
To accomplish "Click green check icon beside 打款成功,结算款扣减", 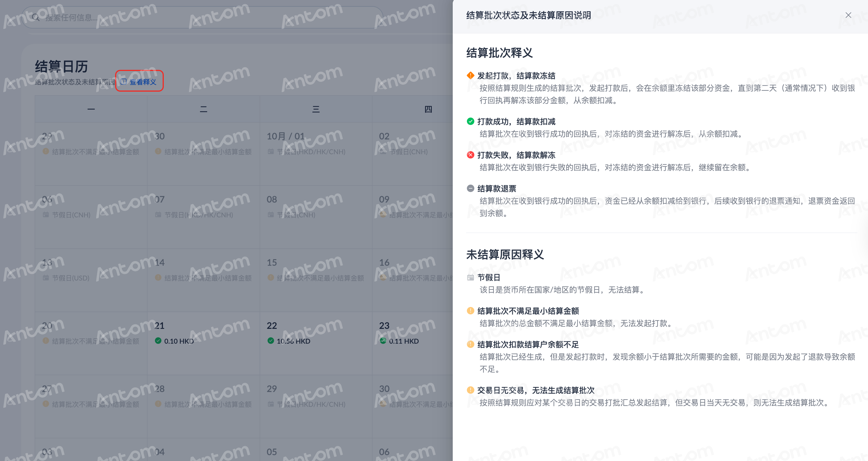I will [x=470, y=121].
